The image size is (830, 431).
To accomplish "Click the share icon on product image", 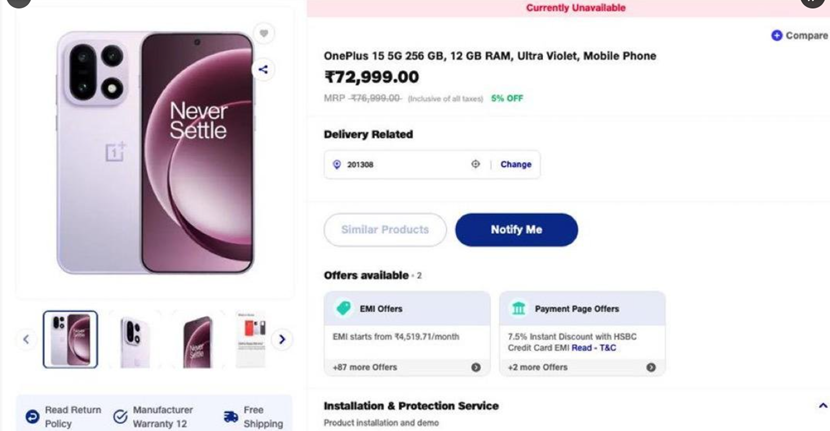I will [264, 70].
